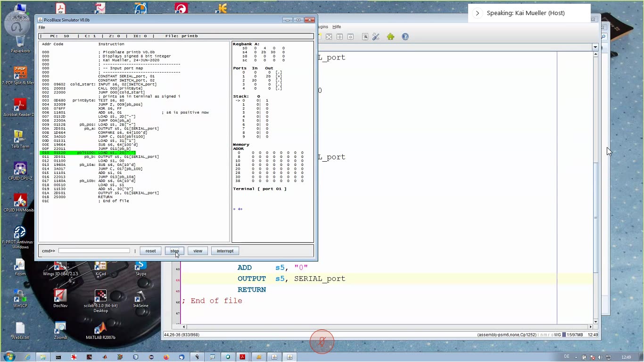Viewport: 644px width, 362px height.
Task: Select the Tera Term desktop icon
Action: pyautogui.click(x=19, y=140)
